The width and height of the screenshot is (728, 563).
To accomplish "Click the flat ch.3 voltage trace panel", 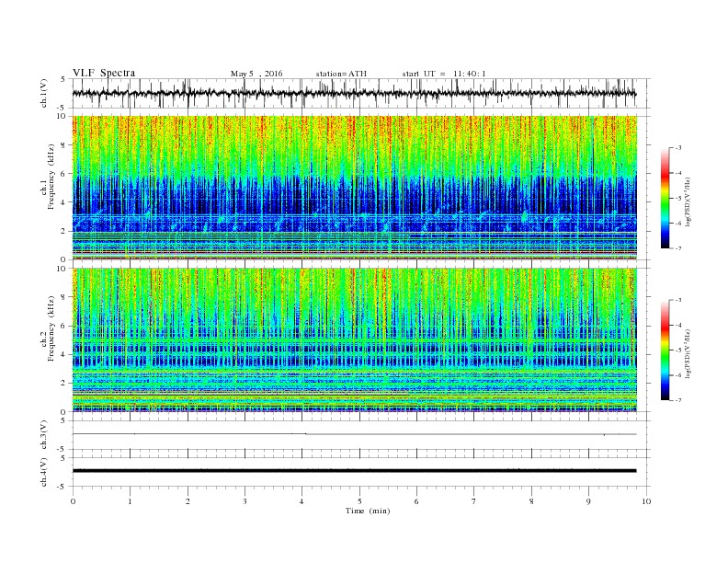I will coord(360,434).
